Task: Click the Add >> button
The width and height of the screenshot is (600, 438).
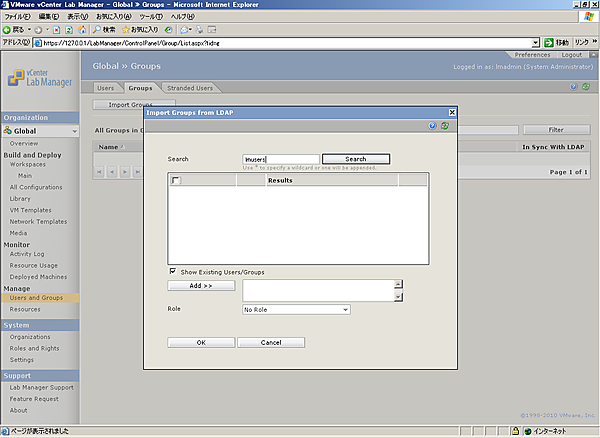Action: (x=201, y=285)
